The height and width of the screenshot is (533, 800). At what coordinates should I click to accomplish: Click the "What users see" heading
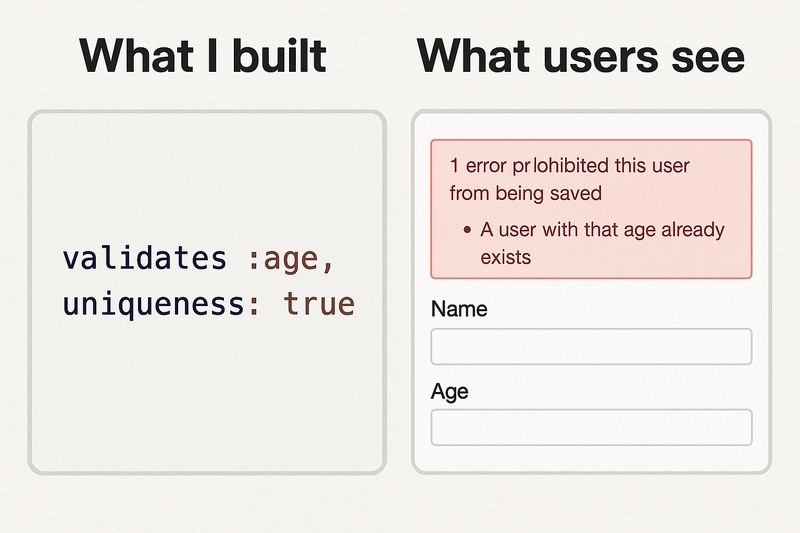(580, 55)
